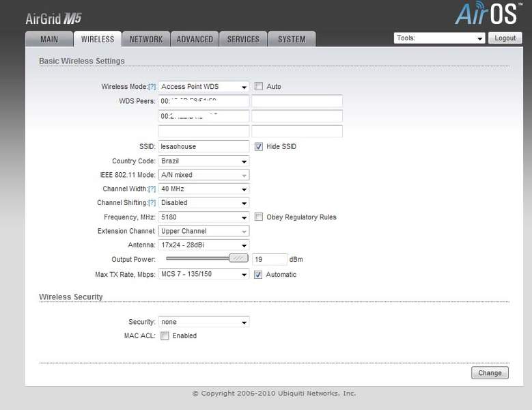532x410 pixels.
Task: Click Wireless Mode help [?] link
Action: [152, 87]
